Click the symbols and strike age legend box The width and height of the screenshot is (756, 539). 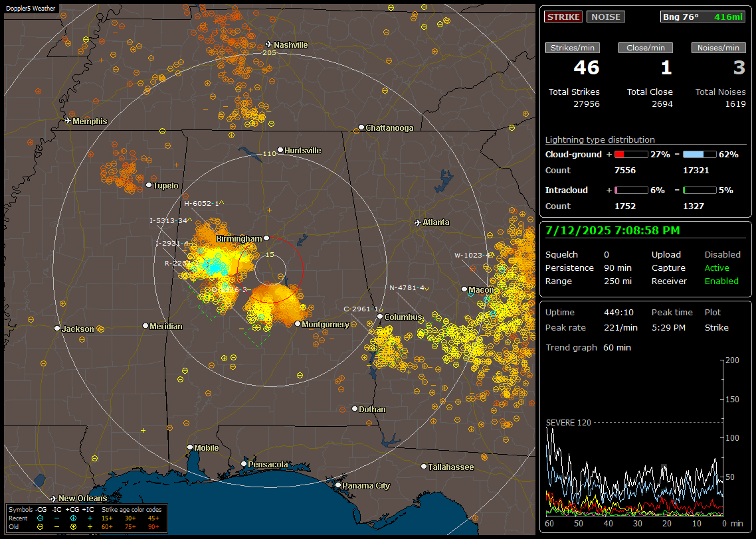click(x=86, y=518)
